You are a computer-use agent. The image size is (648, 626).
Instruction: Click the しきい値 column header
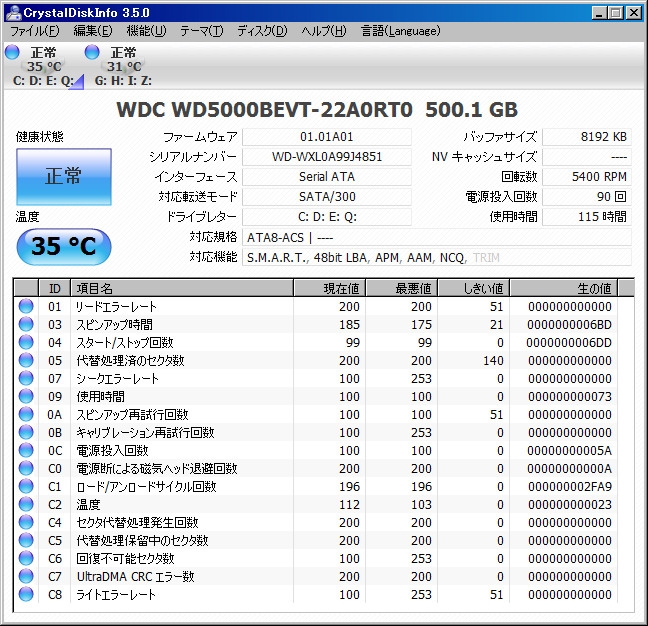click(474, 288)
